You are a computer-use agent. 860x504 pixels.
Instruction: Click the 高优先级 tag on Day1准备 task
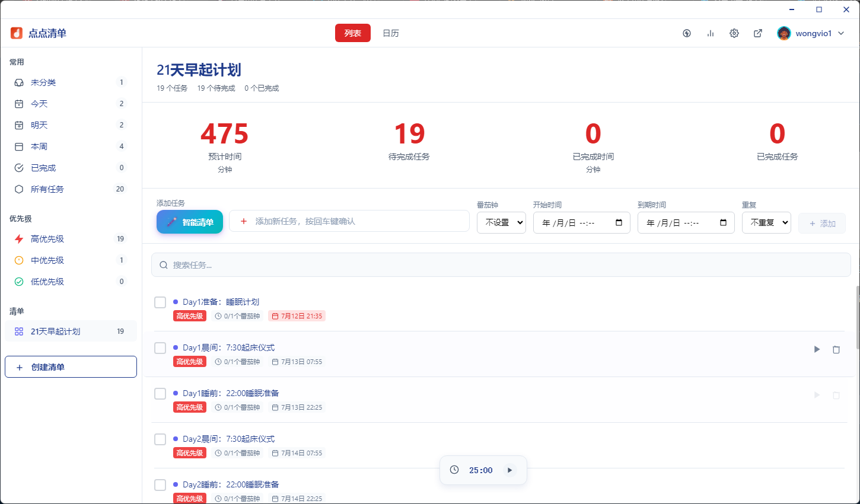point(190,316)
